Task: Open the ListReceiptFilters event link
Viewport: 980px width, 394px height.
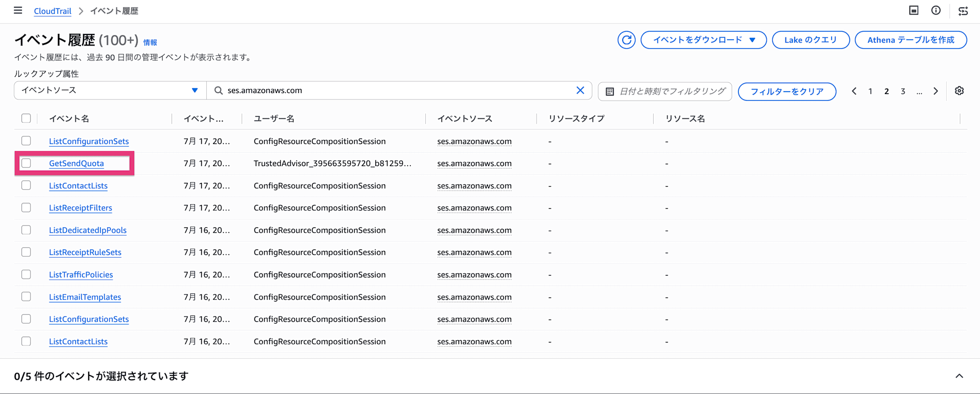Action: 80,208
